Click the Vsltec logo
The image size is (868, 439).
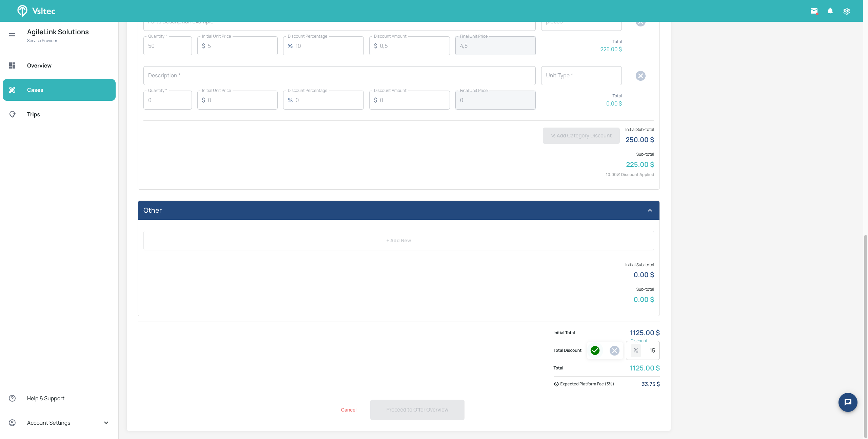pyautogui.click(x=36, y=11)
